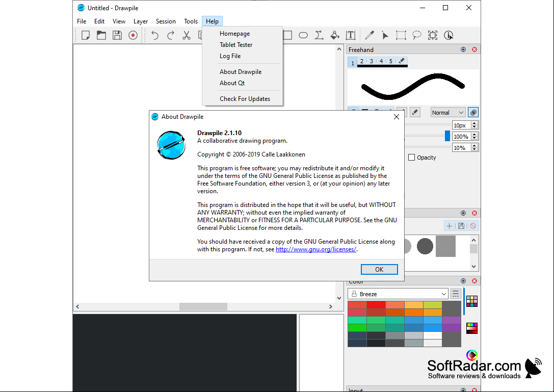Open the palette menu icon beside Breeze
This screenshot has width=554, height=392.
coord(456,294)
